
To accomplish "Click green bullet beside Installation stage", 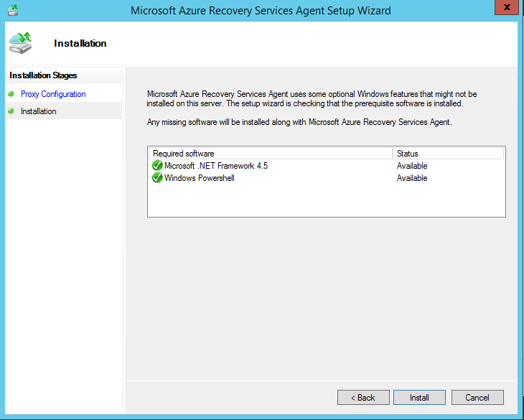I will [x=11, y=111].
